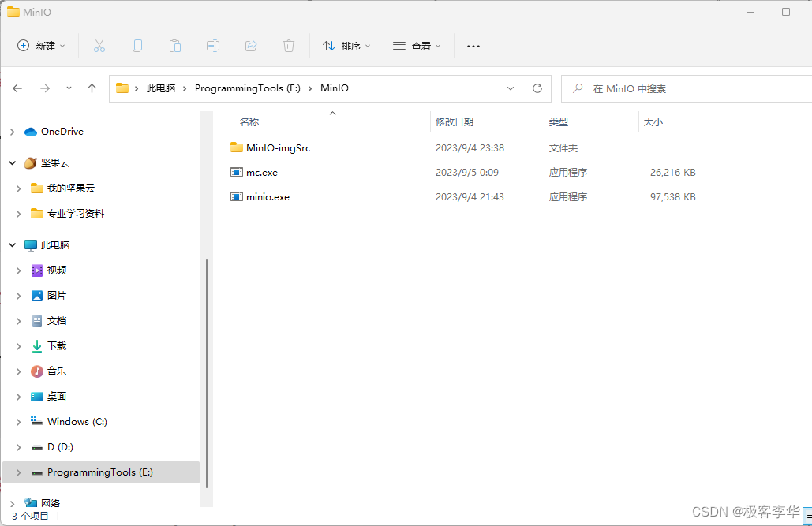Select the minio.exe file

(x=268, y=196)
